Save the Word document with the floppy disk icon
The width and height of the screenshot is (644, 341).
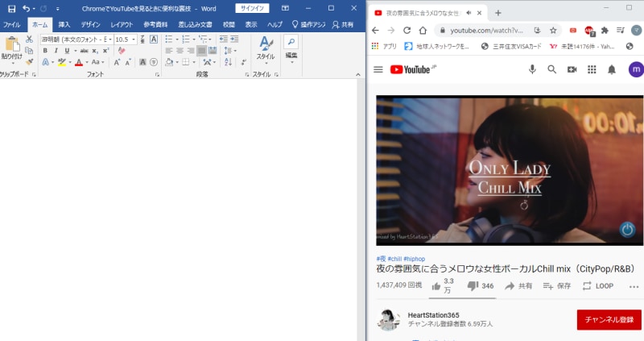(x=11, y=9)
